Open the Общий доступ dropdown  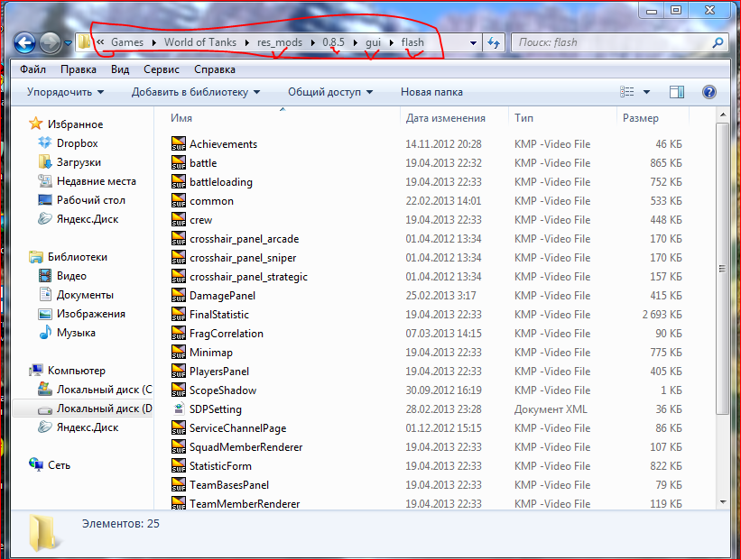(x=330, y=92)
